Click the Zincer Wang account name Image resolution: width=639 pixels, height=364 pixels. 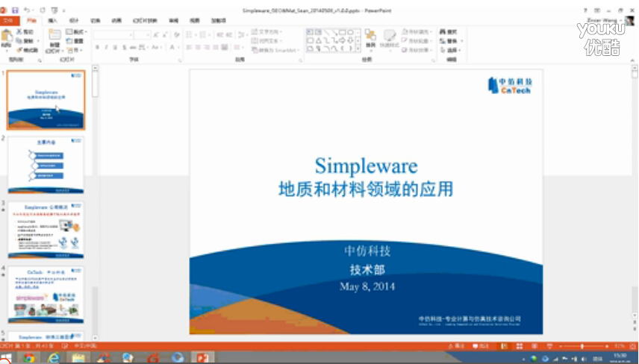pyautogui.click(x=602, y=20)
